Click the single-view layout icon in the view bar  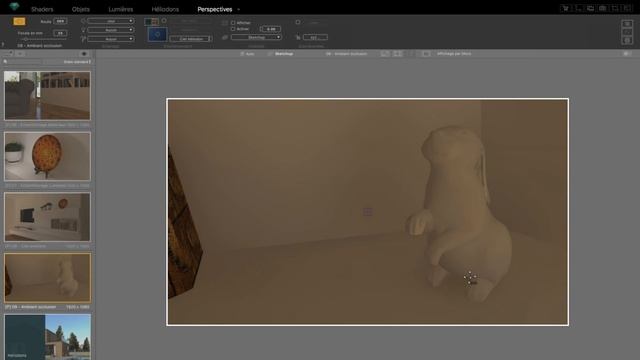click(x=385, y=53)
